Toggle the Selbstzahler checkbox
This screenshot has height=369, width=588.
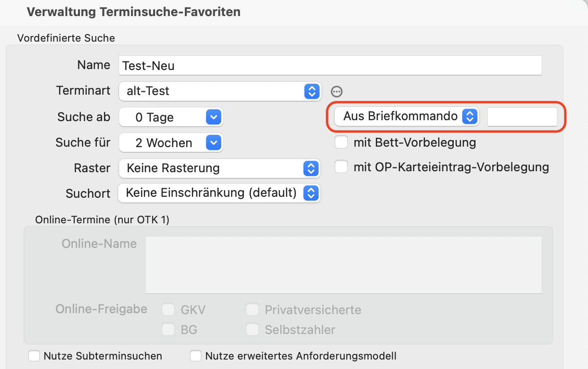[252, 329]
